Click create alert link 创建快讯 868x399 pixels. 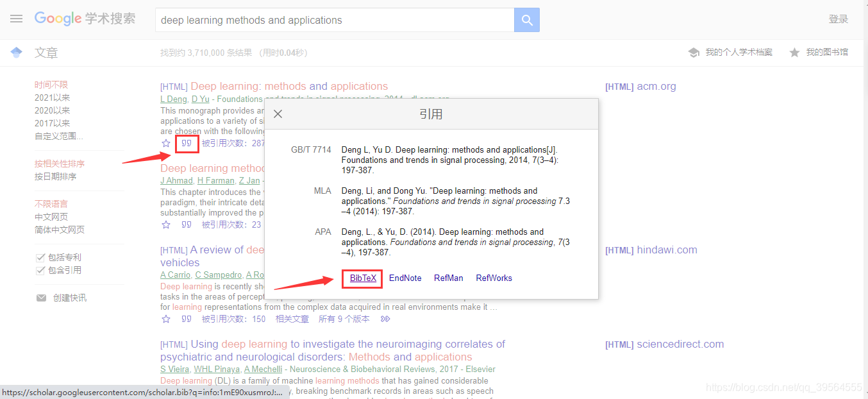coord(69,298)
